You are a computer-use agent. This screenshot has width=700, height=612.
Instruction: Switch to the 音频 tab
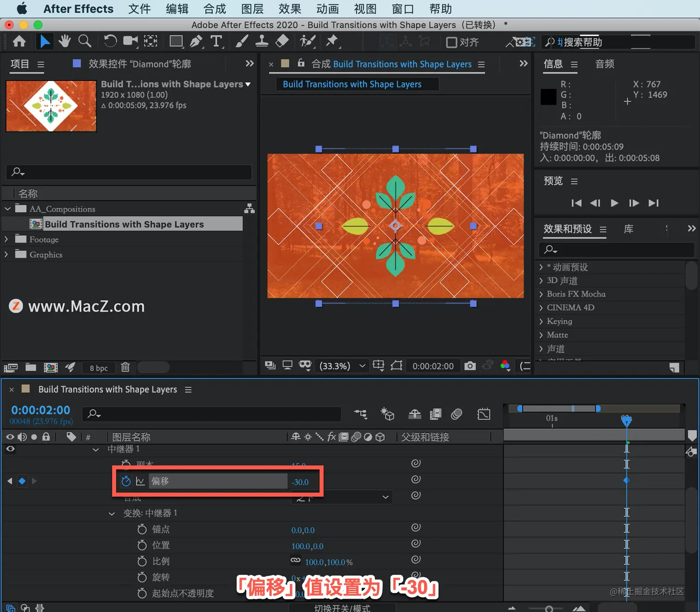(605, 64)
